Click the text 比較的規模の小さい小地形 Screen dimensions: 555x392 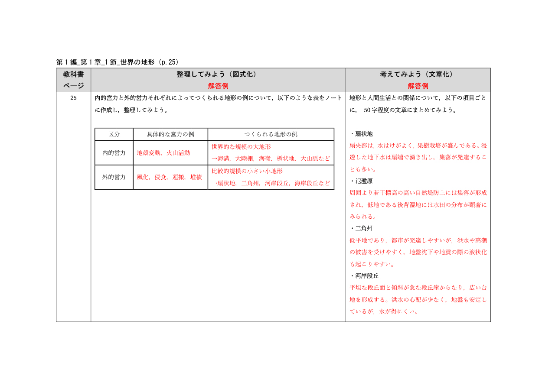247,171
